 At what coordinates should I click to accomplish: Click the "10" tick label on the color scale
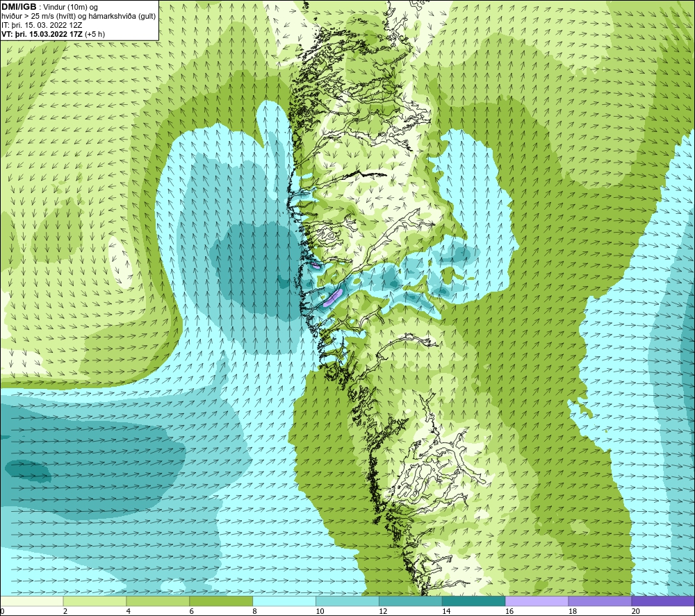(x=320, y=611)
